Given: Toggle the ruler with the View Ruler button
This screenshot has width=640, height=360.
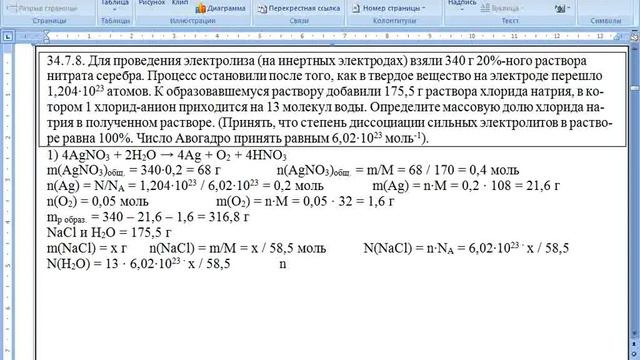Looking at the screenshot, I should [635, 37].
